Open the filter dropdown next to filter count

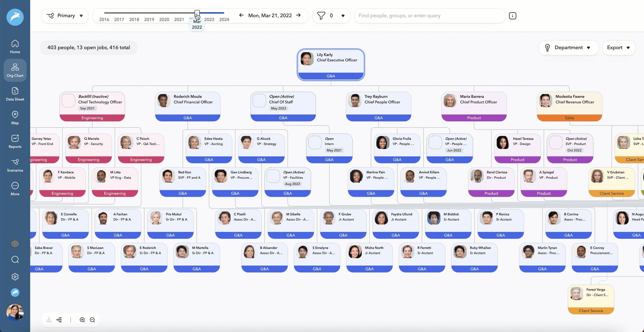tap(342, 15)
